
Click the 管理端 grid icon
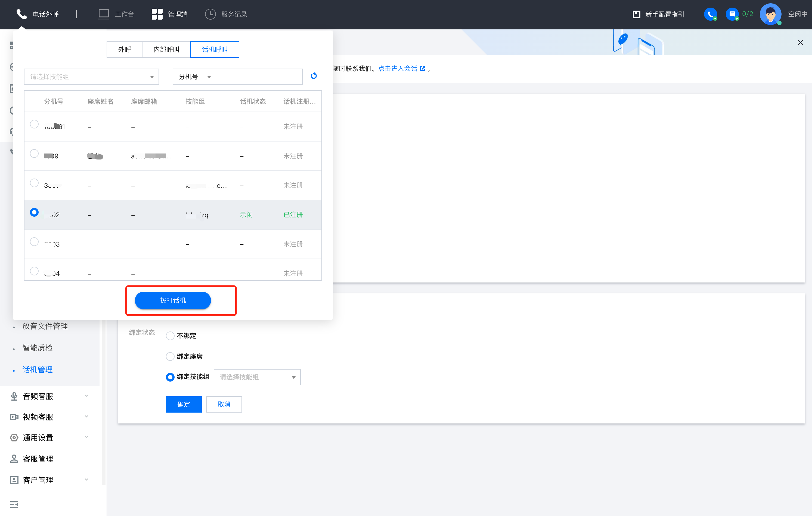pyautogui.click(x=157, y=14)
